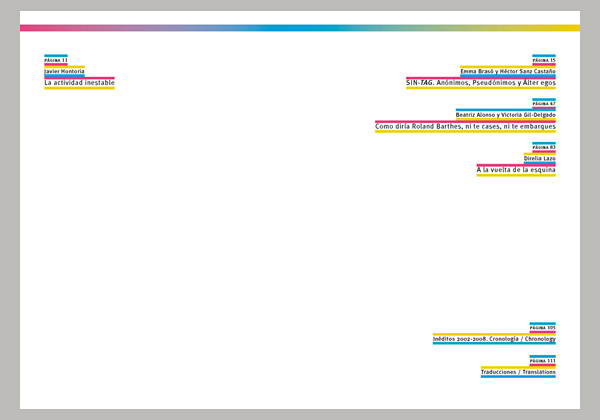Viewport: 600px width, 420px height.
Task: Click the 'PÁGINA 11' page label
Action: pos(55,61)
